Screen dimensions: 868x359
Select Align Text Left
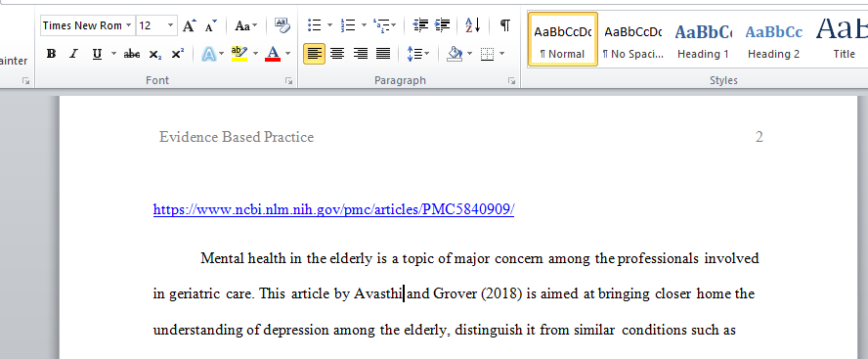[314, 54]
